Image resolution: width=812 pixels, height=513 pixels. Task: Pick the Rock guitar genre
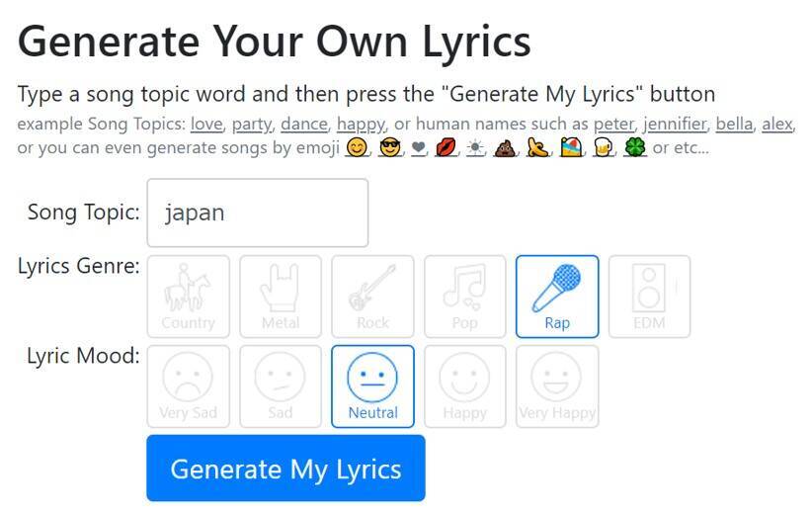pos(372,297)
